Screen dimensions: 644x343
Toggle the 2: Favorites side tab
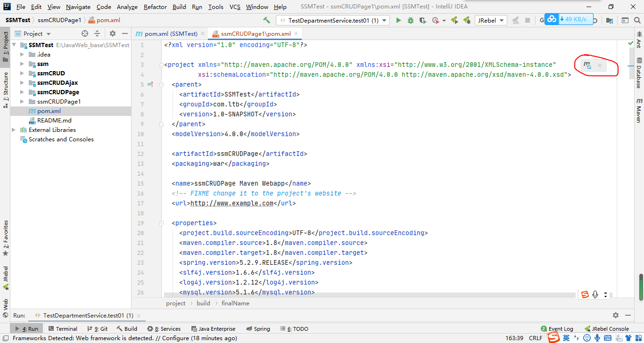[x=5, y=238]
